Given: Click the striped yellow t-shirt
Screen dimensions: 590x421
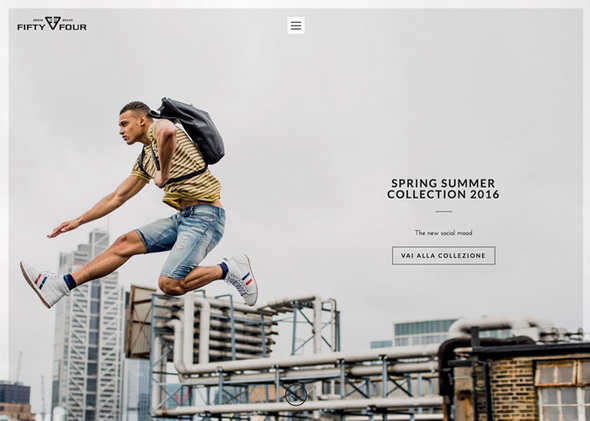Looking at the screenshot, I should coord(177,166).
